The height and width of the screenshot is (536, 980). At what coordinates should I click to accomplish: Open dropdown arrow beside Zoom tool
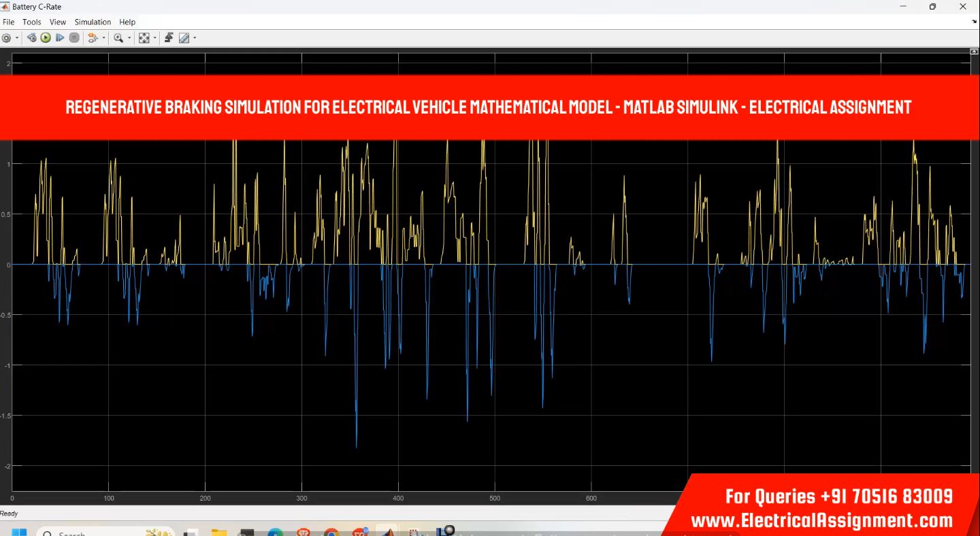click(x=129, y=38)
